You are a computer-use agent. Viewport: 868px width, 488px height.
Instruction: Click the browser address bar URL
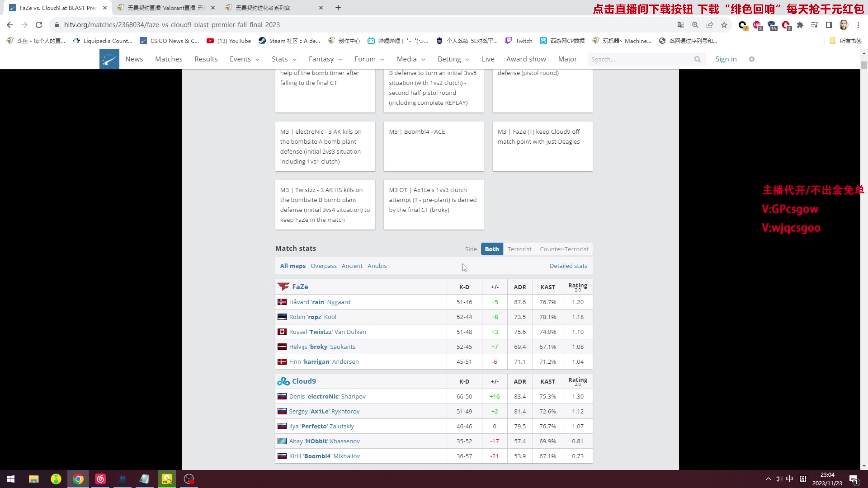[172, 25]
